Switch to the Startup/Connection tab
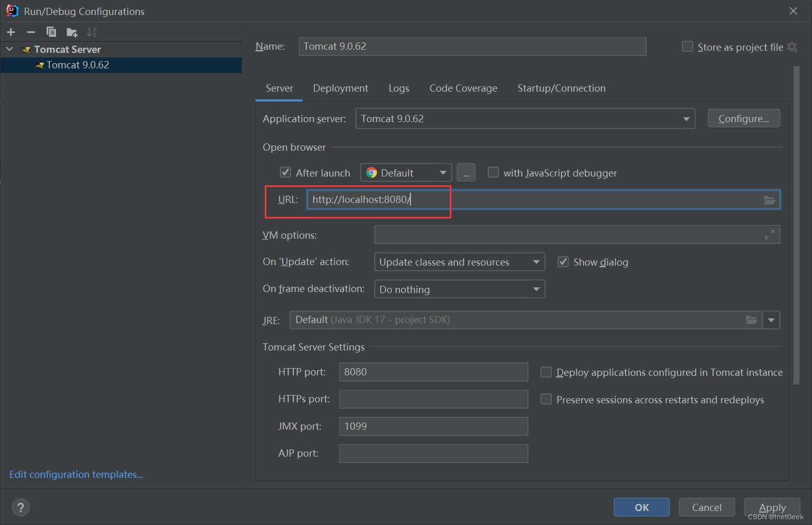This screenshot has height=525, width=812. (561, 89)
